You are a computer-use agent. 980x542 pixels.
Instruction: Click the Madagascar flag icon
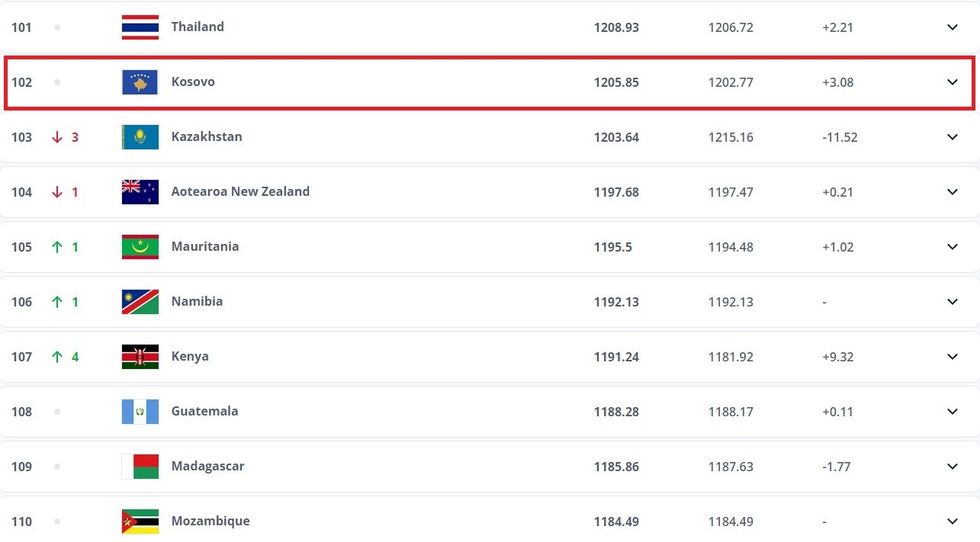[x=140, y=466]
